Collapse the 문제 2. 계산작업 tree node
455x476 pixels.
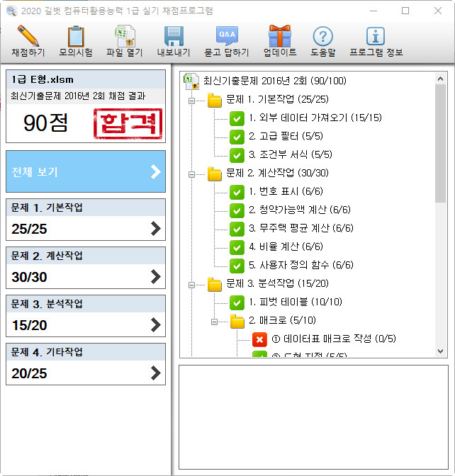(x=191, y=174)
